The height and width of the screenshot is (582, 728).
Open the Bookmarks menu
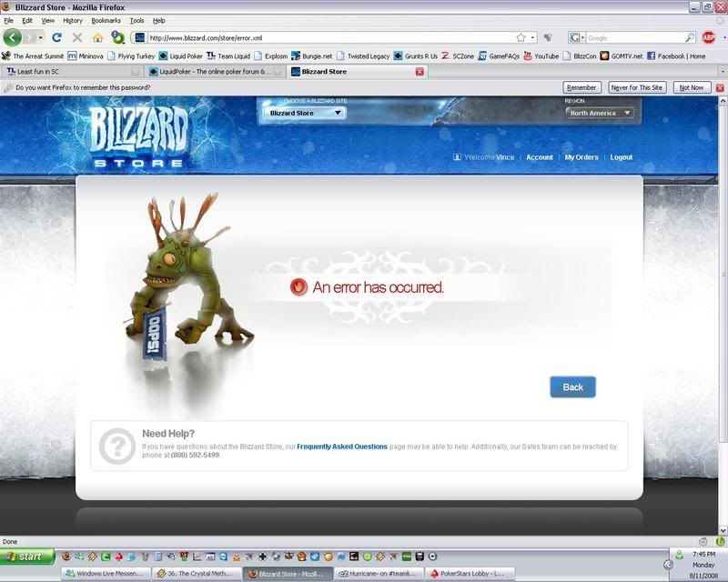pos(106,20)
